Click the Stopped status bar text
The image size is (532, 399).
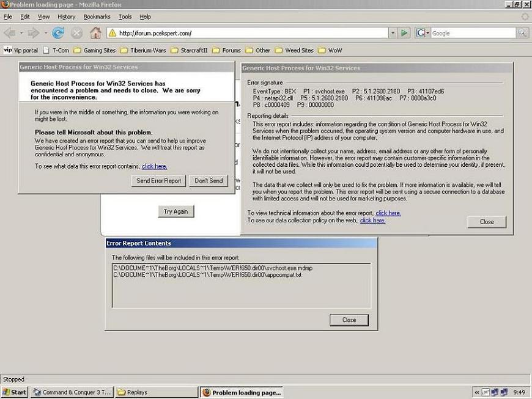(13, 379)
